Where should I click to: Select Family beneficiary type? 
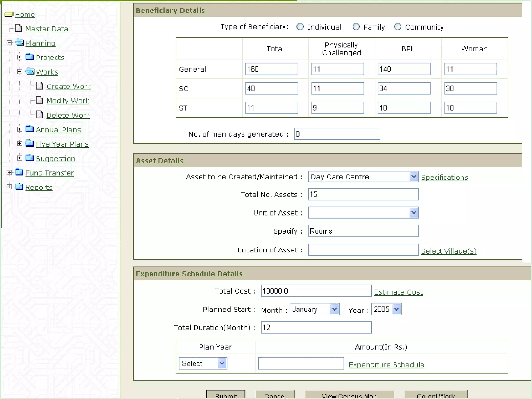[356, 27]
